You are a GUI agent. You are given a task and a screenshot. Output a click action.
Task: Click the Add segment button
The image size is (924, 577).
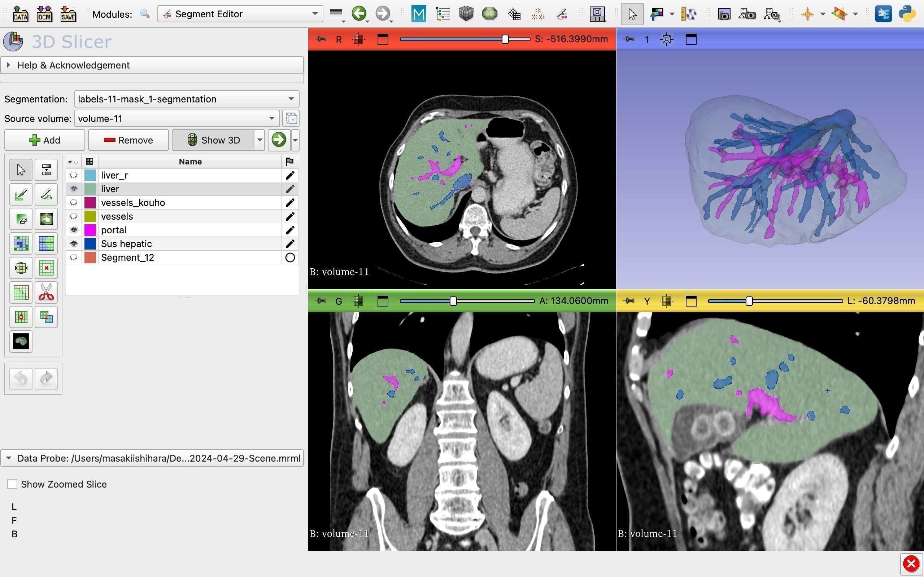(45, 140)
